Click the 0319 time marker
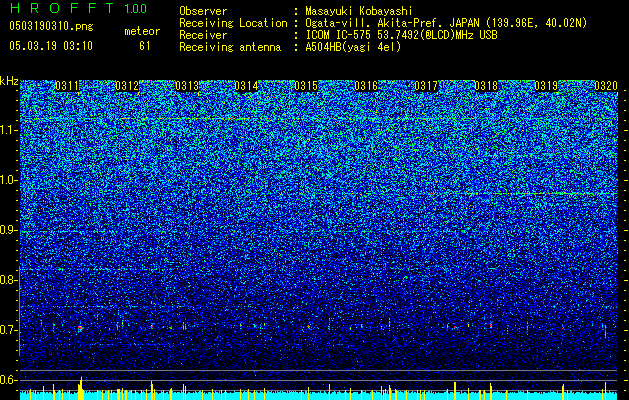629x400 pixels. click(546, 86)
